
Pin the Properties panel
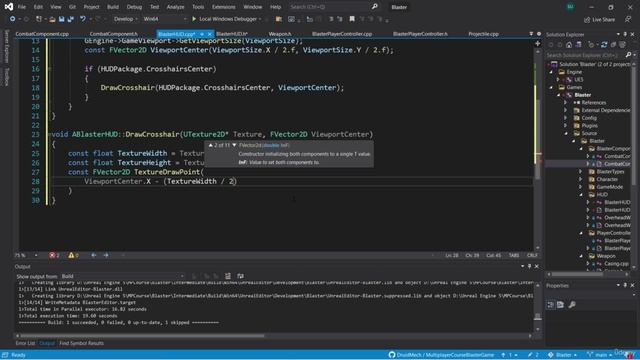(x=625, y=285)
